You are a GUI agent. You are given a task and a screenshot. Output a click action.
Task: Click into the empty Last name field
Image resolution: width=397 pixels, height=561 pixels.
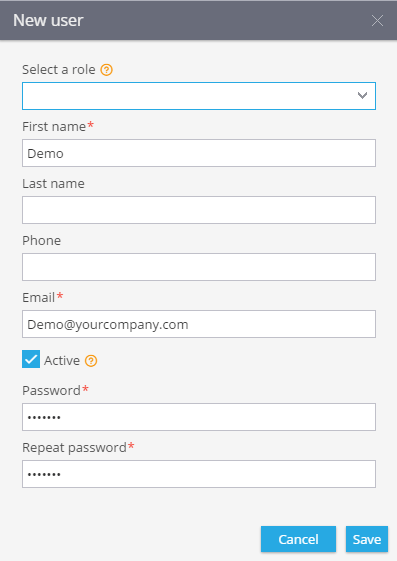pos(199,210)
